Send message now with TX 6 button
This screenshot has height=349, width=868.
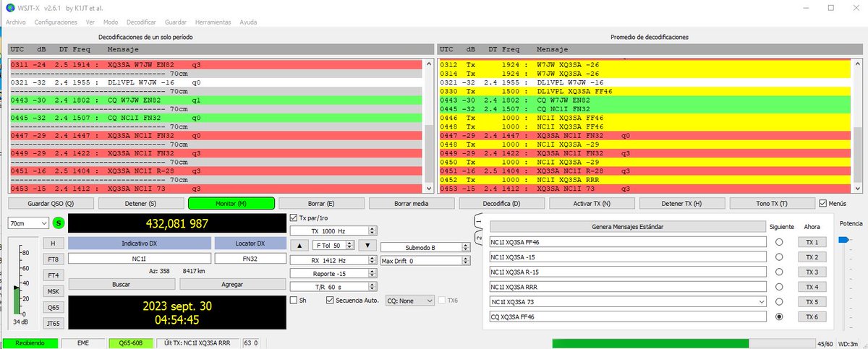(x=812, y=316)
